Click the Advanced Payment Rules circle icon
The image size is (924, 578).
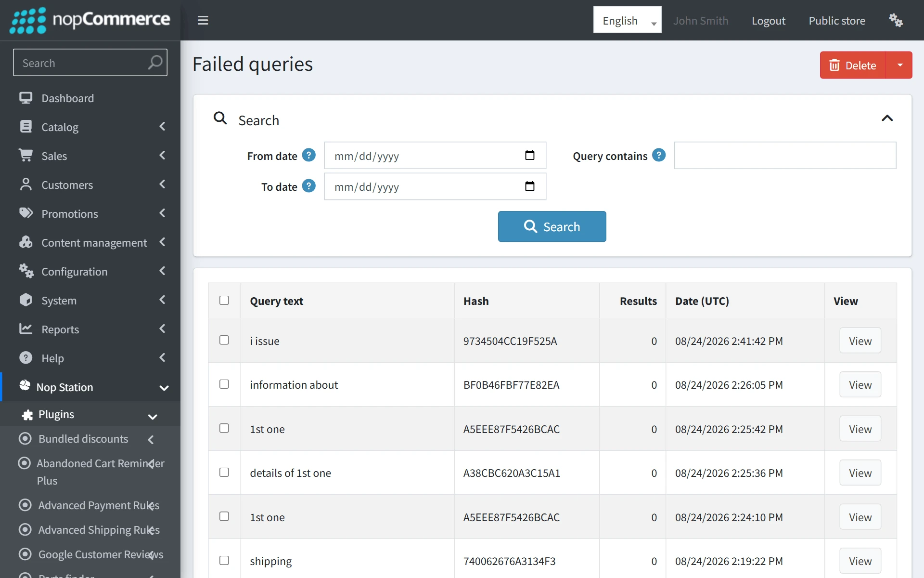pos(25,505)
